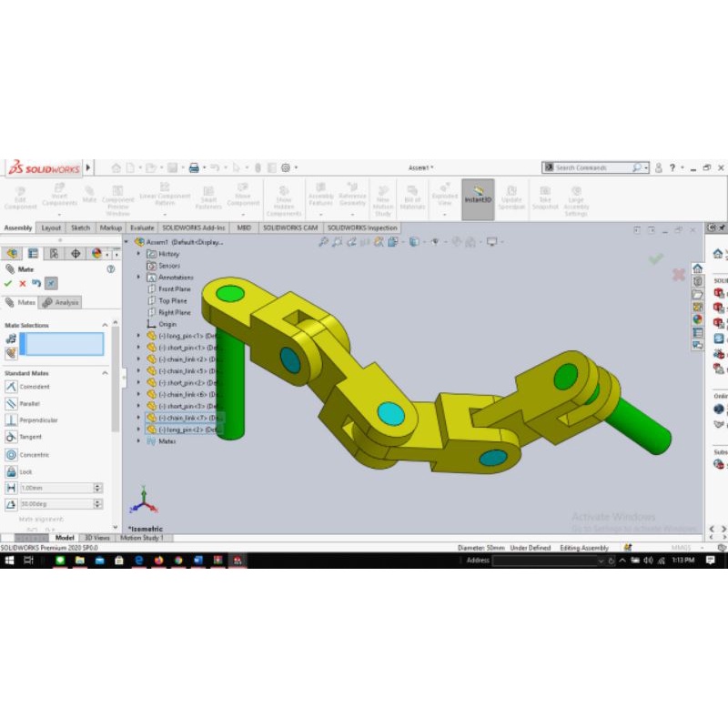
Task: Open the Motion Study 1 tab
Action: click(142, 538)
